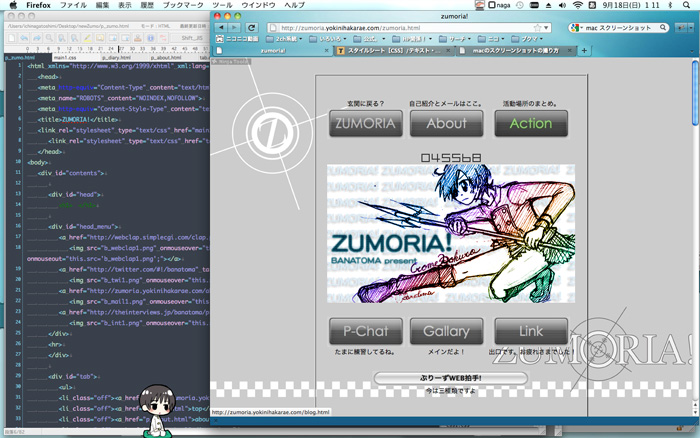
Task: Click the toolbar add-on icon beside search box
Action: (681, 28)
